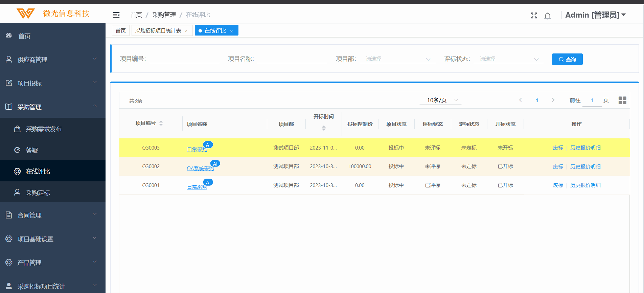Change the 10条/页 page size selector
Viewport: 644px width, 293px height.
(440, 100)
